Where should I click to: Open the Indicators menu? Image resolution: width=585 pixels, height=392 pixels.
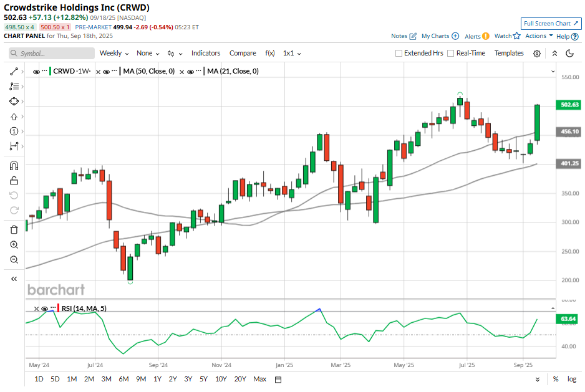pyautogui.click(x=206, y=54)
